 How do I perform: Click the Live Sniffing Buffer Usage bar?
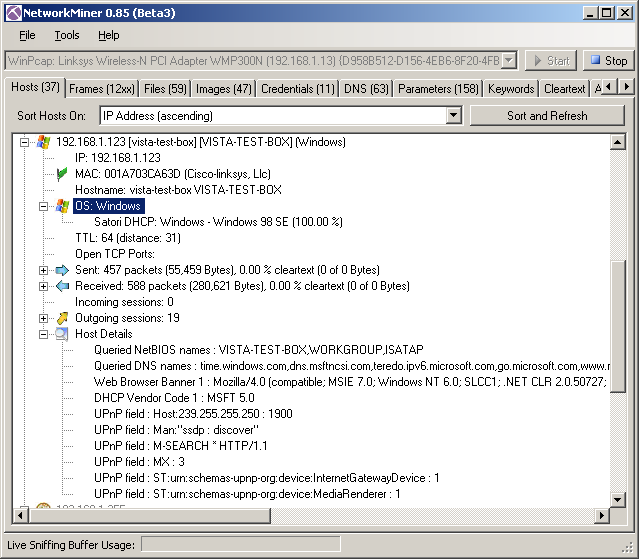(240, 544)
